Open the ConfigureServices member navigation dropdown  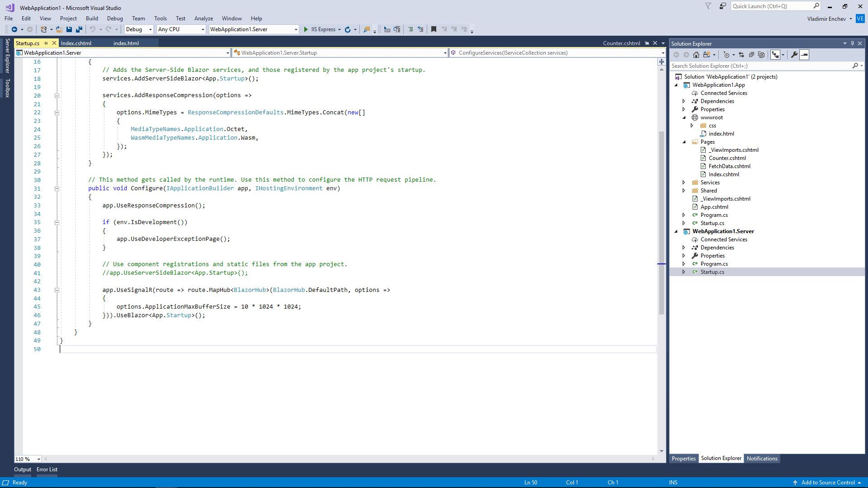(x=557, y=53)
